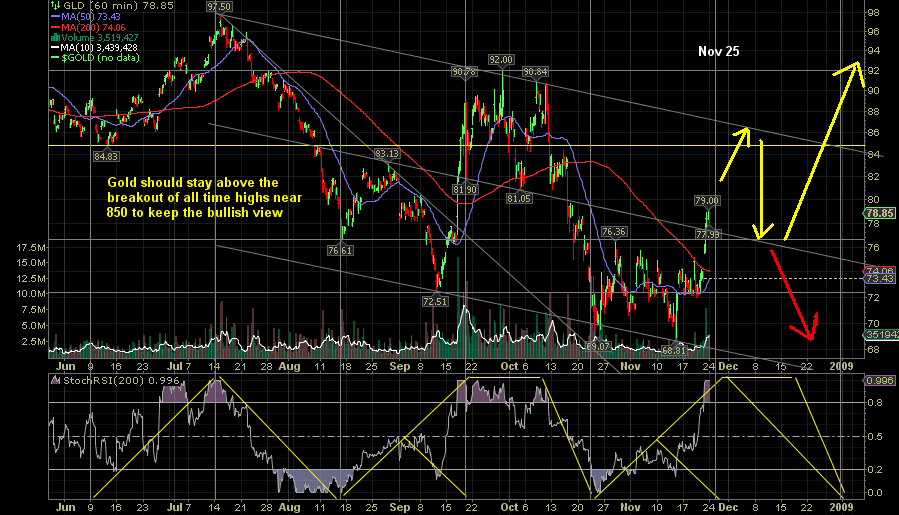Click the 69.07 low price label
The width and height of the screenshot is (899, 515).
pos(597,346)
